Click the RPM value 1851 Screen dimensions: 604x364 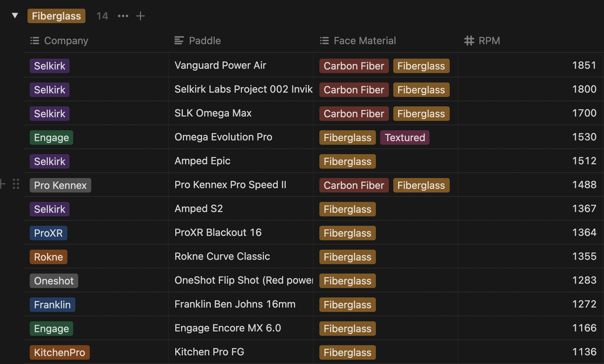tap(584, 65)
